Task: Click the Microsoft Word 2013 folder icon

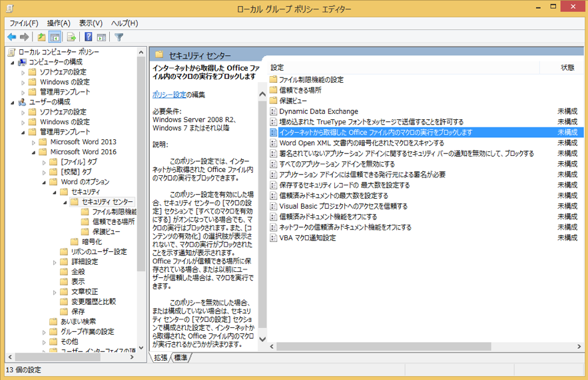Action: click(43, 141)
